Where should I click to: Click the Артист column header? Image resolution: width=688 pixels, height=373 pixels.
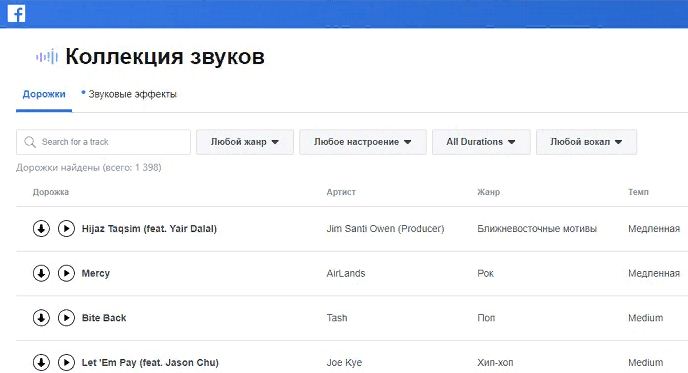click(341, 192)
